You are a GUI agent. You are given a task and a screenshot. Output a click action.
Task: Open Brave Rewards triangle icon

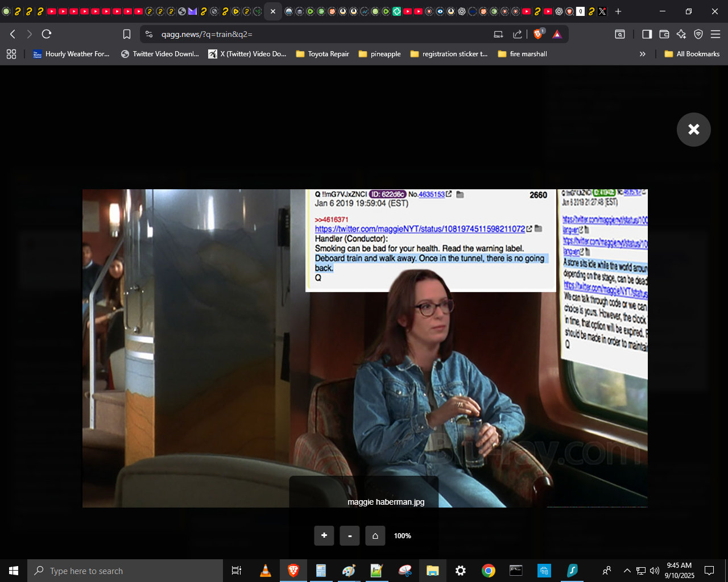pos(557,34)
